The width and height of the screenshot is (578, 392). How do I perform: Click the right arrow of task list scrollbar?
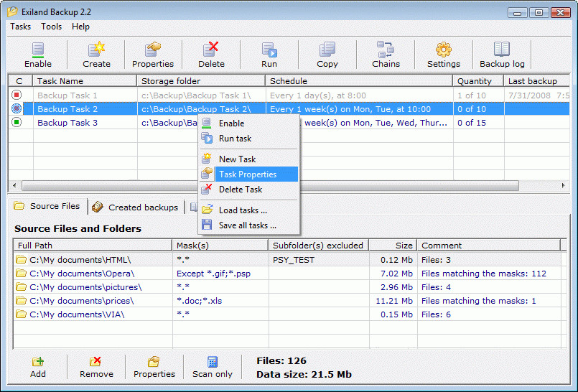pos(563,185)
